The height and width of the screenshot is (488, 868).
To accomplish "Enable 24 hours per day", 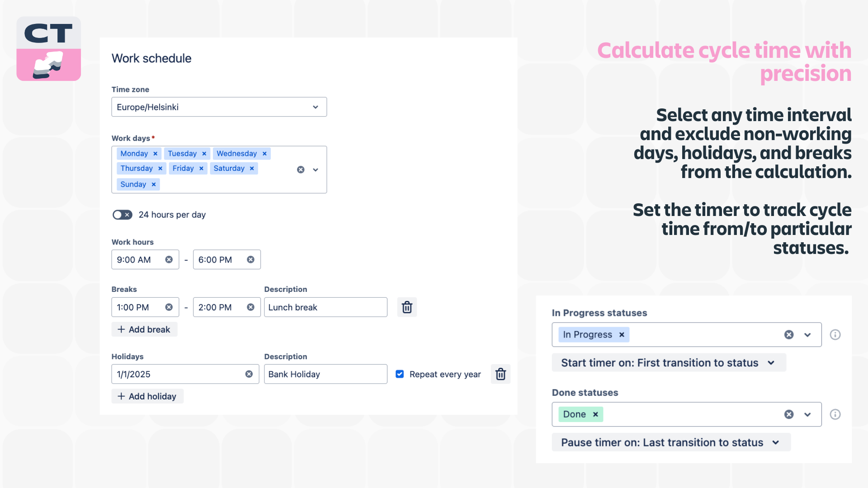I will (x=122, y=215).
